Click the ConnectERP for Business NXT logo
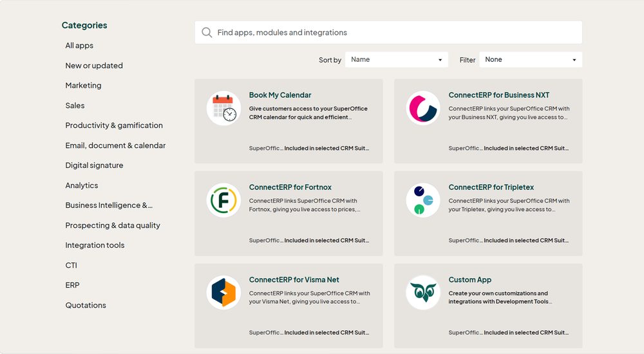The image size is (644, 354). 423,108
